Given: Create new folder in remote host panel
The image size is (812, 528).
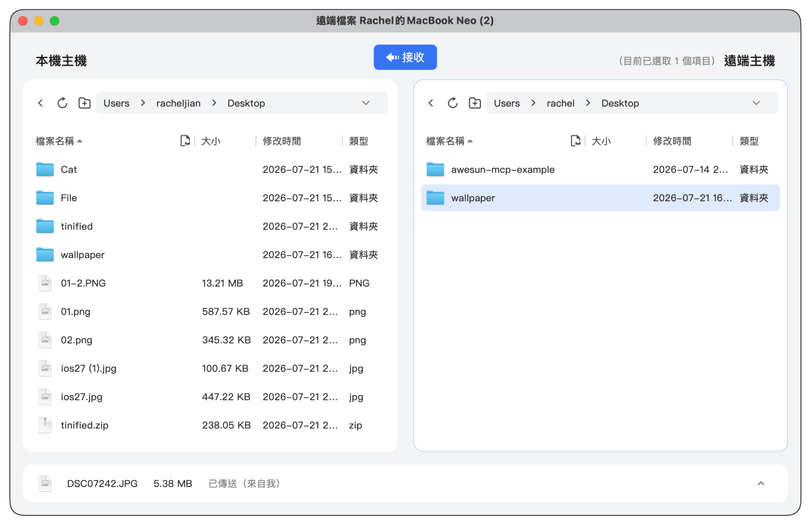Looking at the screenshot, I should (475, 103).
